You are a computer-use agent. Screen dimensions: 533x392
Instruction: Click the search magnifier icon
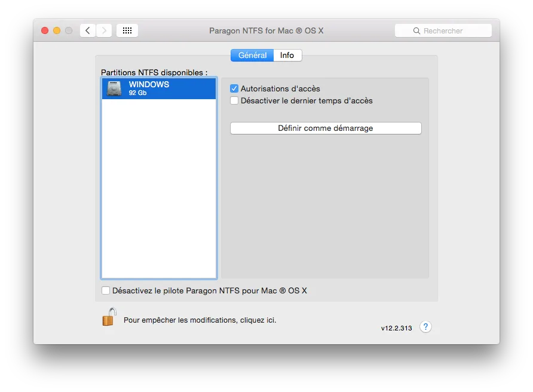point(416,31)
